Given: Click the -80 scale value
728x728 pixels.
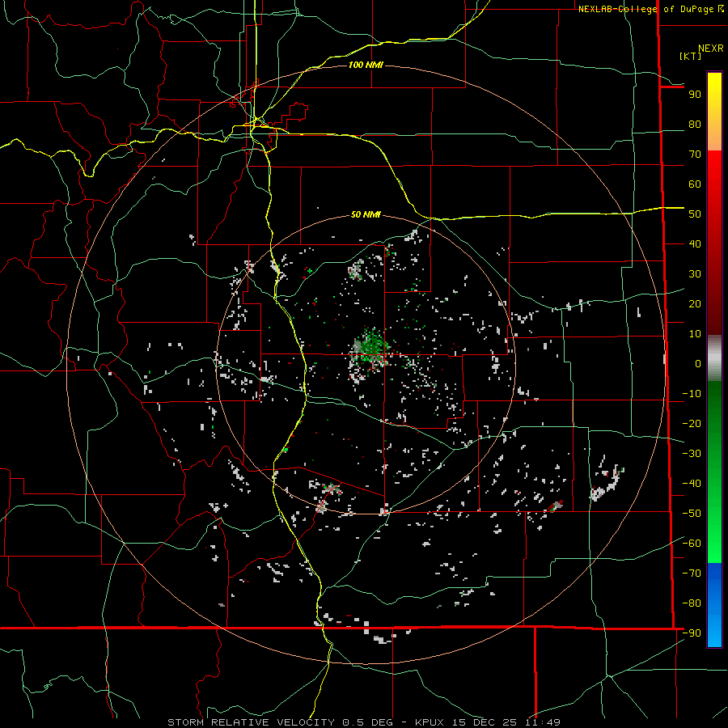Looking at the screenshot, I should click(x=692, y=603).
